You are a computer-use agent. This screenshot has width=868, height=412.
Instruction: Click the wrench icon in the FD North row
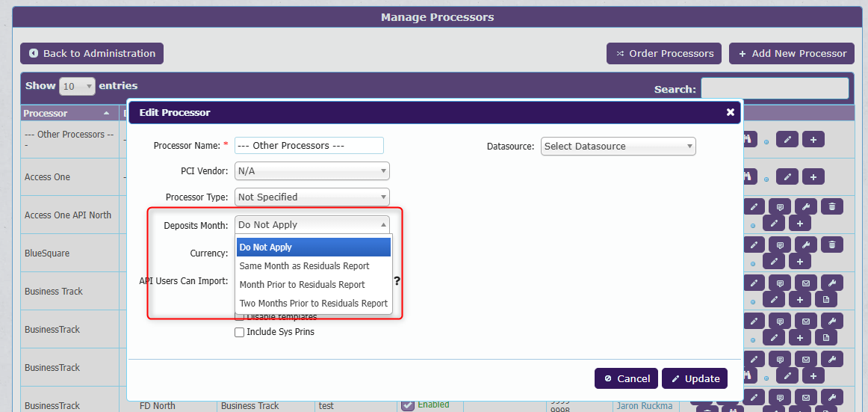[x=832, y=396]
